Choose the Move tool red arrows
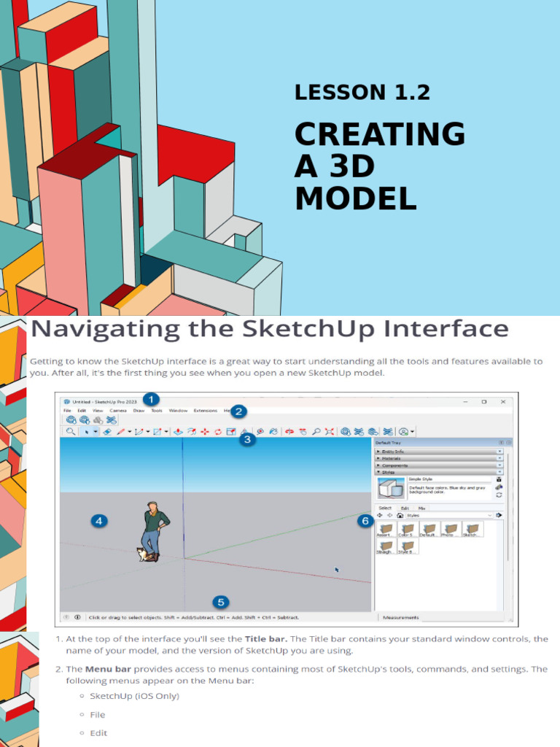The height and width of the screenshot is (747, 560). [205, 432]
